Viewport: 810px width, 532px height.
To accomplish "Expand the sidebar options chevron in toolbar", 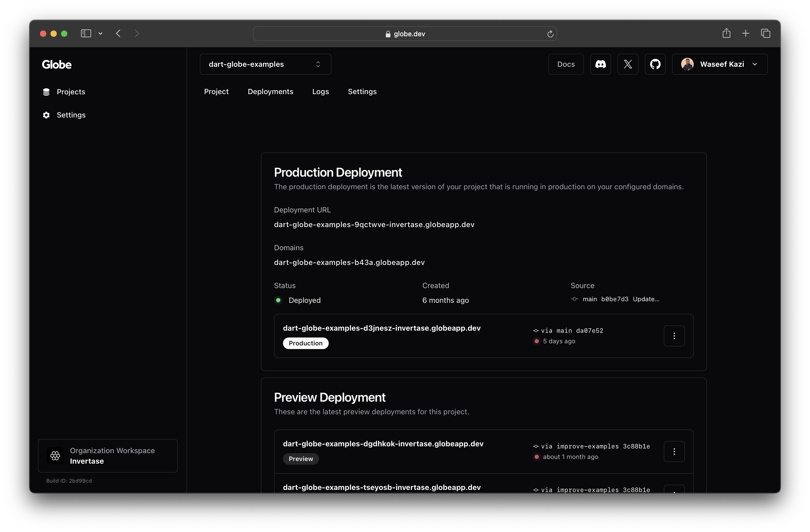I will pyautogui.click(x=100, y=33).
